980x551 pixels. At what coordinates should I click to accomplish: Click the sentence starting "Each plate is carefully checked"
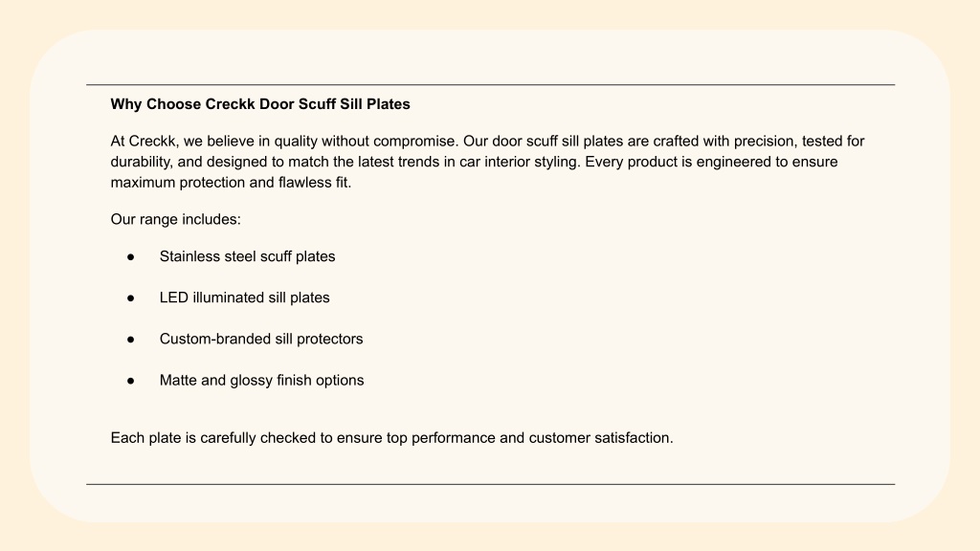(x=391, y=438)
